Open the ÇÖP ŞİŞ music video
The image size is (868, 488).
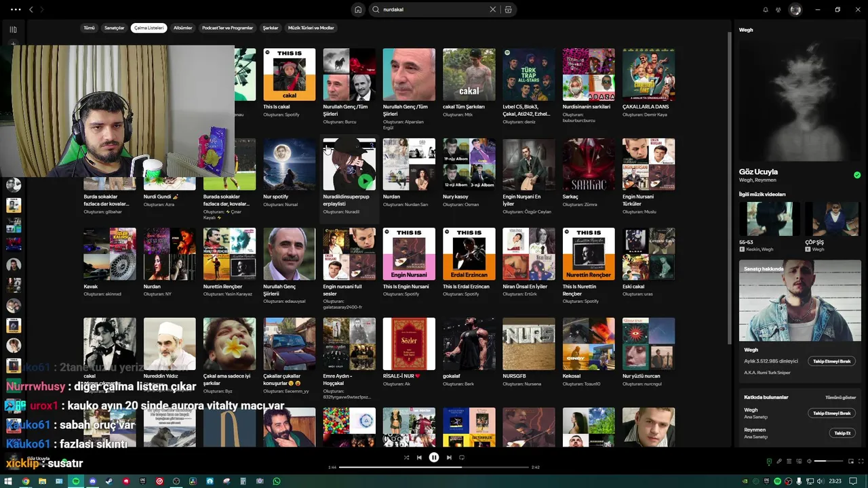833,227
